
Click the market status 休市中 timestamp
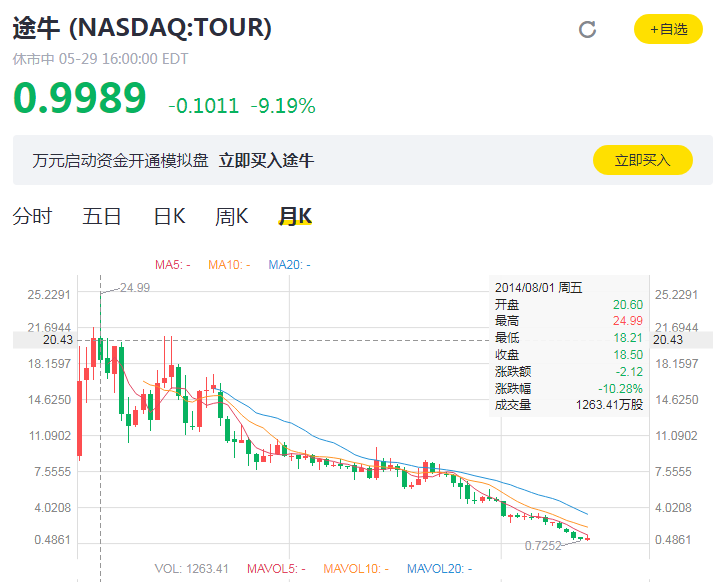point(100,59)
